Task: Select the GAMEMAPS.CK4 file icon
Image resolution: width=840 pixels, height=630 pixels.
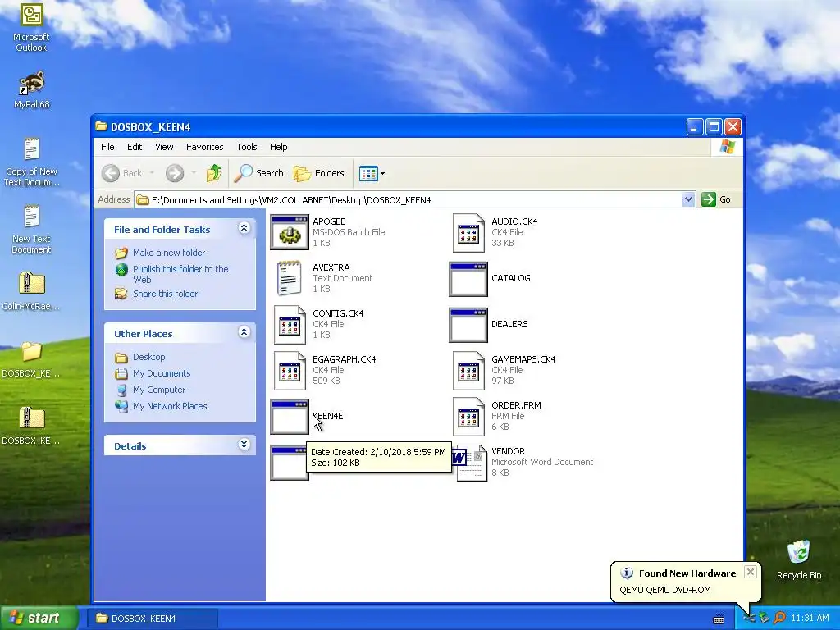Action: (x=468, y=371)
